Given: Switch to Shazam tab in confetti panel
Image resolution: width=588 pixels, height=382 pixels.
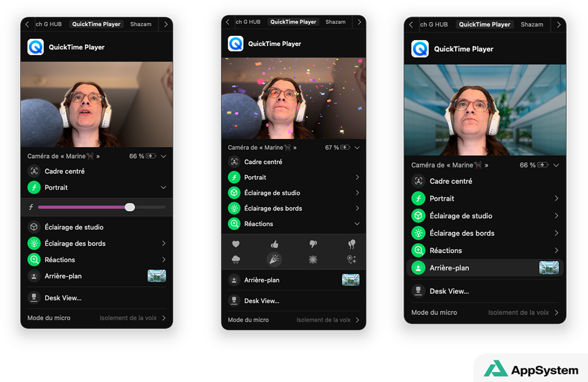Looking at the screenshot, I should [x=335, y=22].
